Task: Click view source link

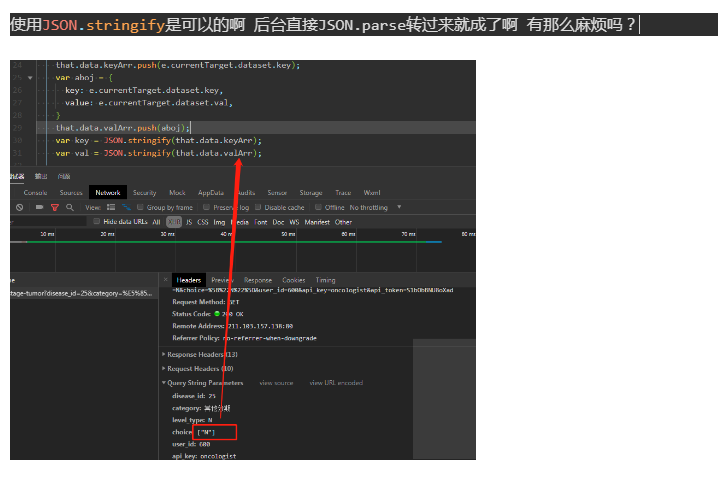Action: click(276, 383)
